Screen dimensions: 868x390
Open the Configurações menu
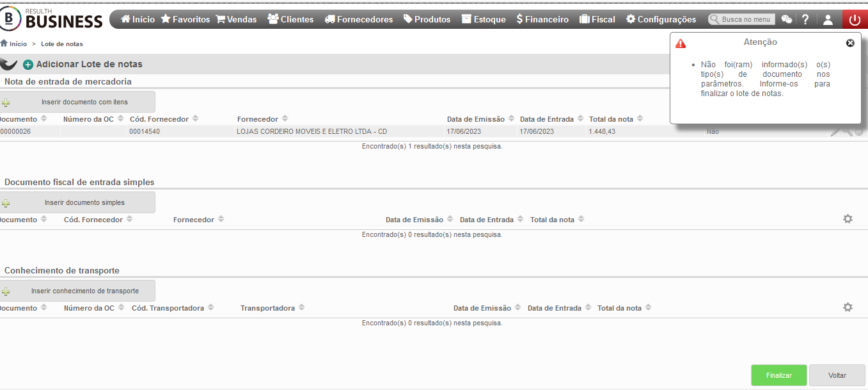[661, 19]
